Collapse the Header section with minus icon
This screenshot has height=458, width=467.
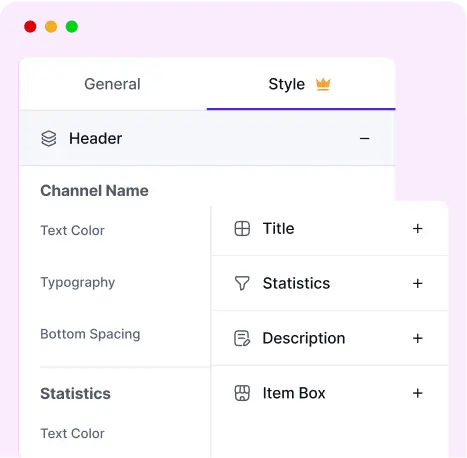click(365, 138)
